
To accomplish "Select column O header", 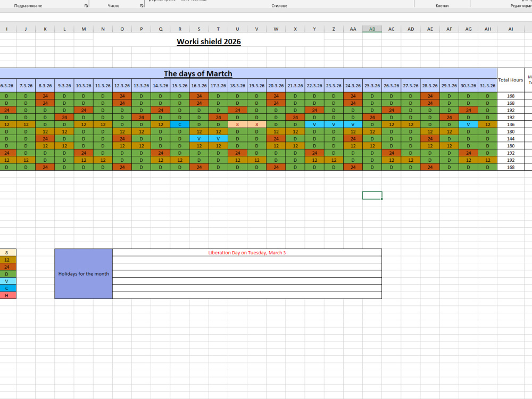I will click(122, 29).
